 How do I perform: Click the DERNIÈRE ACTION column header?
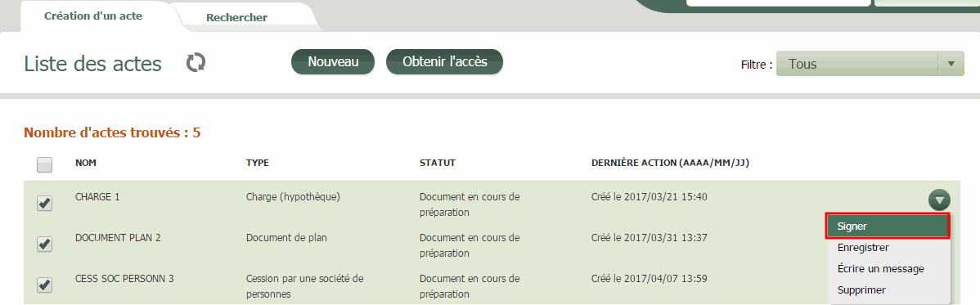click(x=670, y=163)
